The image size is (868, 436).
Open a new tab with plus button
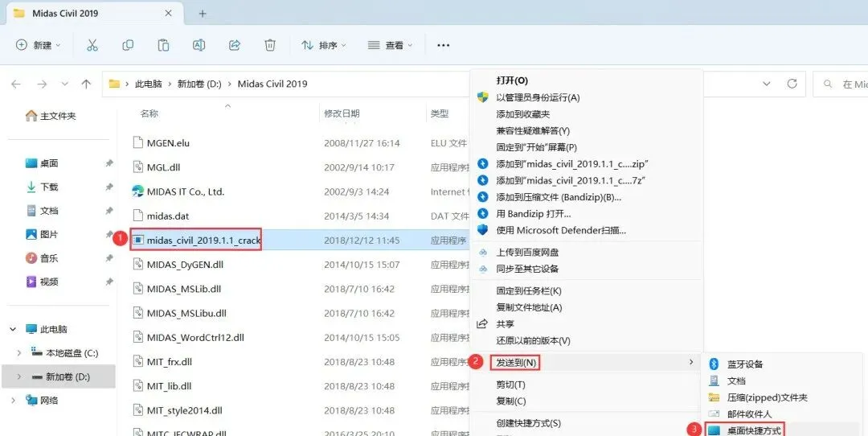tap(203, 14)
